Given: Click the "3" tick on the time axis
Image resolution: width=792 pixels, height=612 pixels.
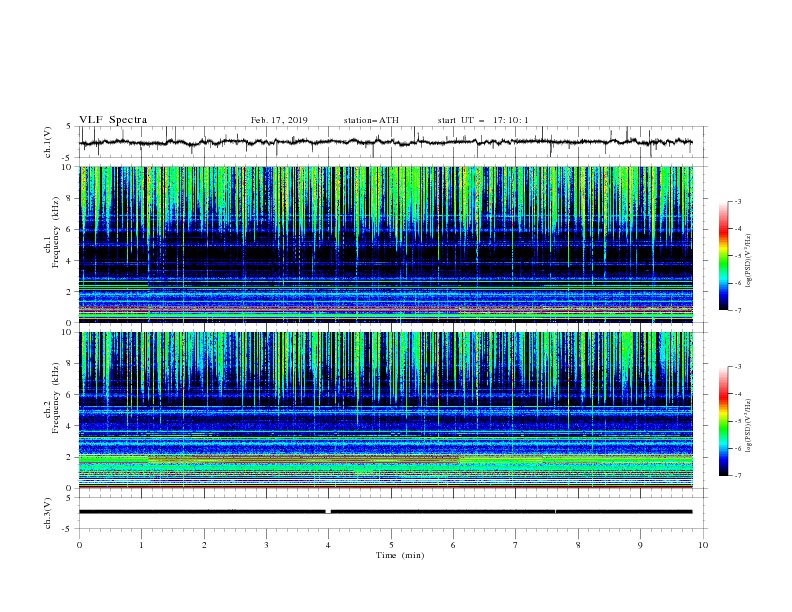Looking at the screenshot, I should pyautogui.click(x=266, y=545).
